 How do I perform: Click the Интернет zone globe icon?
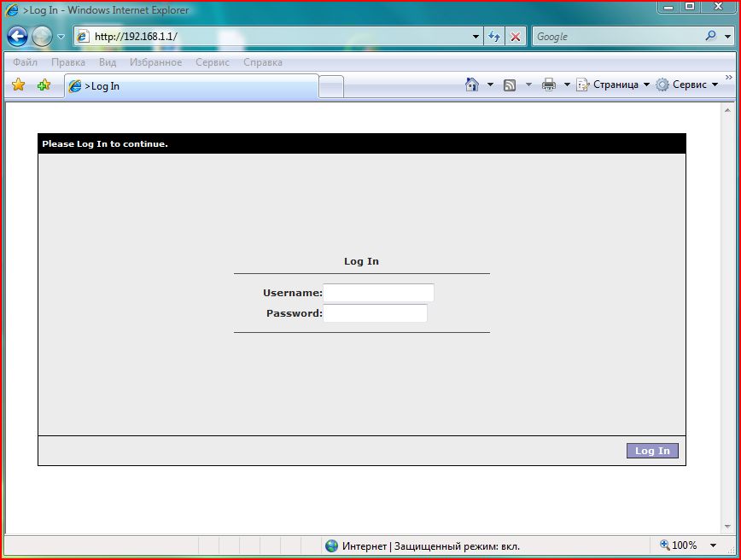click(332, 546)
